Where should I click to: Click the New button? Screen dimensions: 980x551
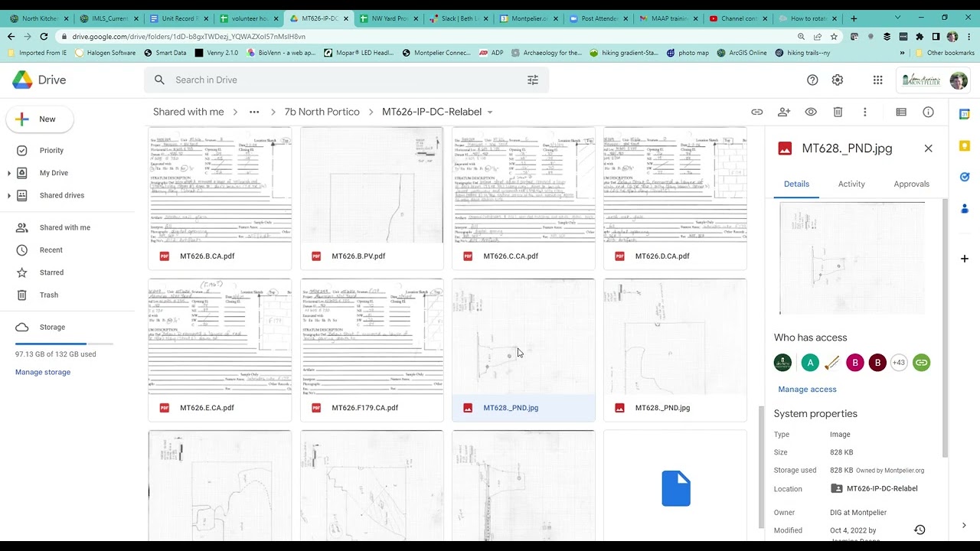coord(40,119)
